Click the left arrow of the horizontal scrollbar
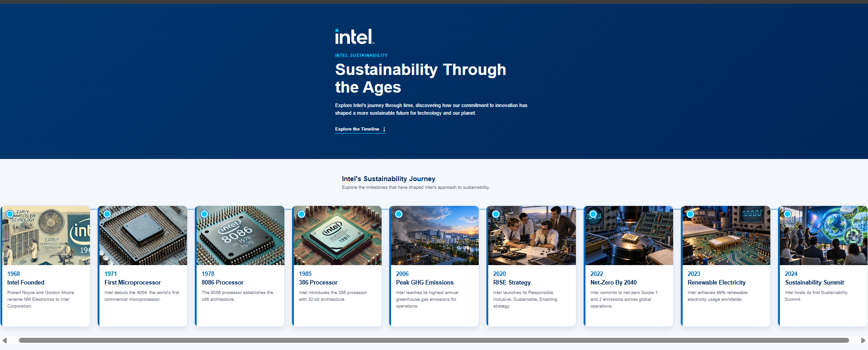 tap(5, 341)
